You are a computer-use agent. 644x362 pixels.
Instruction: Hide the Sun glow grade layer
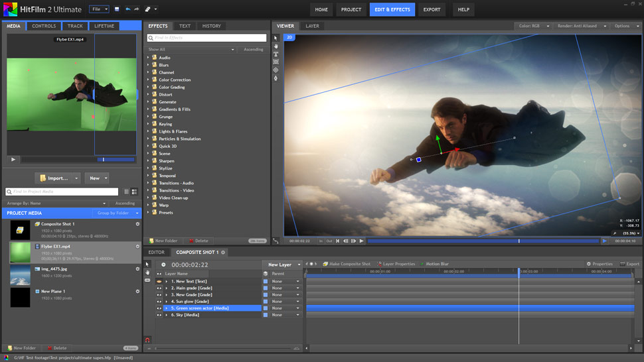pyautogui.click(x=159, y=302)
